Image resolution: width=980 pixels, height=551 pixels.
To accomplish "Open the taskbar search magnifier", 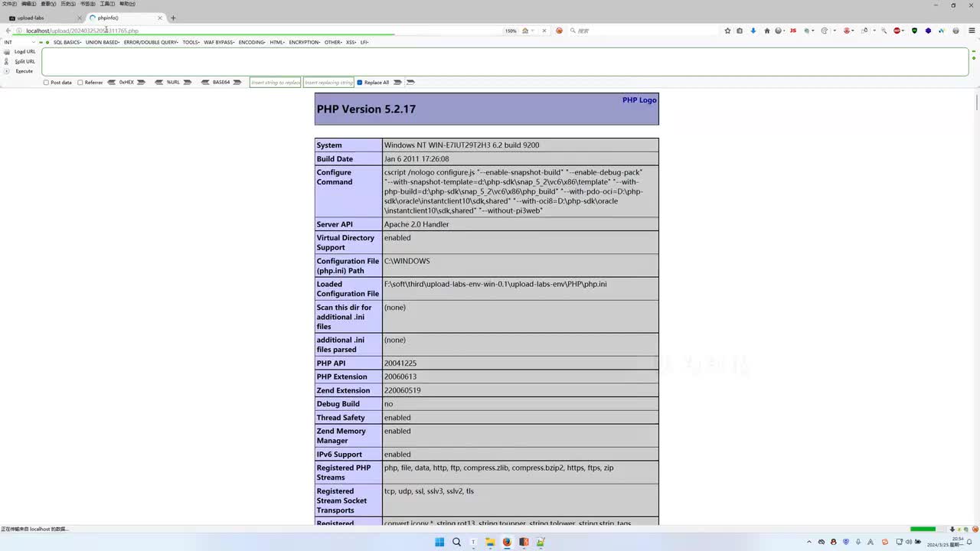I will (x=456, y=542).
